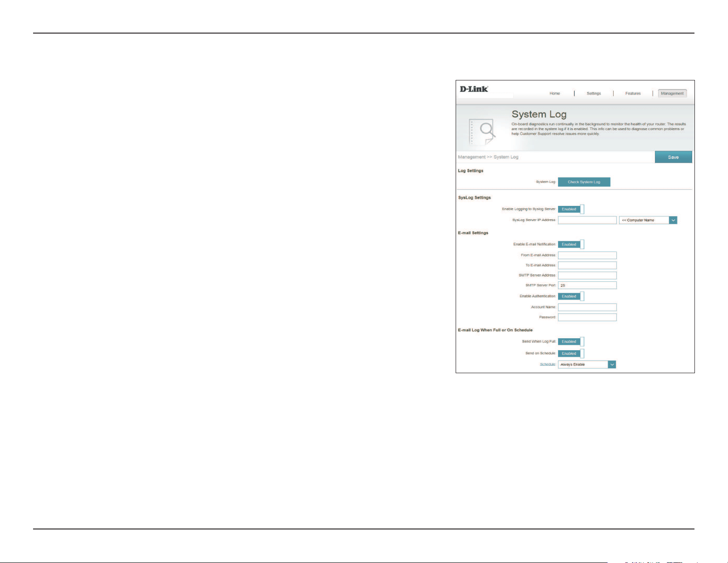This screenshot has height=563, width=728.
Task: Click 'E-mail Log When Full or On Schedule' heading
Action: [x=495, y=330]
